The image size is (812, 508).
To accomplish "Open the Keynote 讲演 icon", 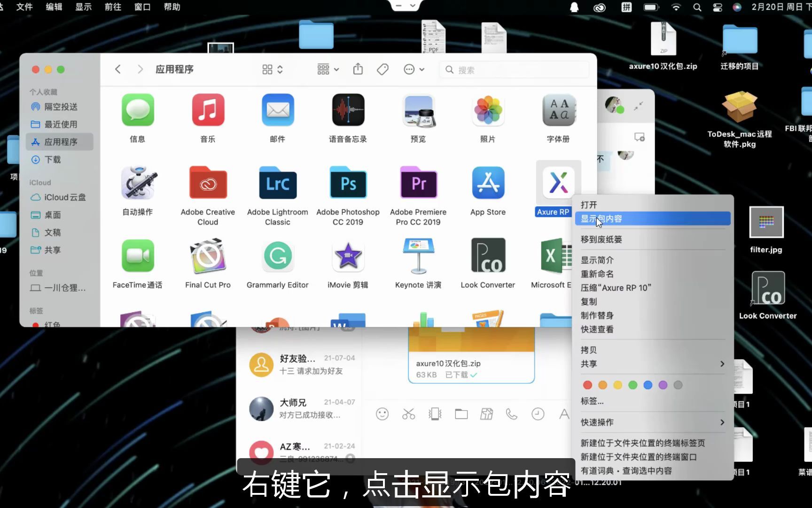I will coord(418,256).
